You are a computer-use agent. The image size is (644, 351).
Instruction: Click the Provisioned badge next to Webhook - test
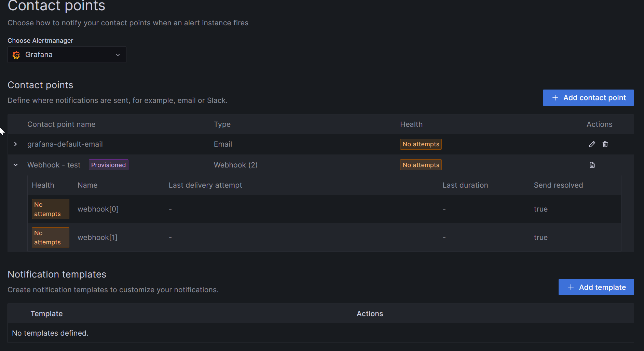tap(108, 165)
